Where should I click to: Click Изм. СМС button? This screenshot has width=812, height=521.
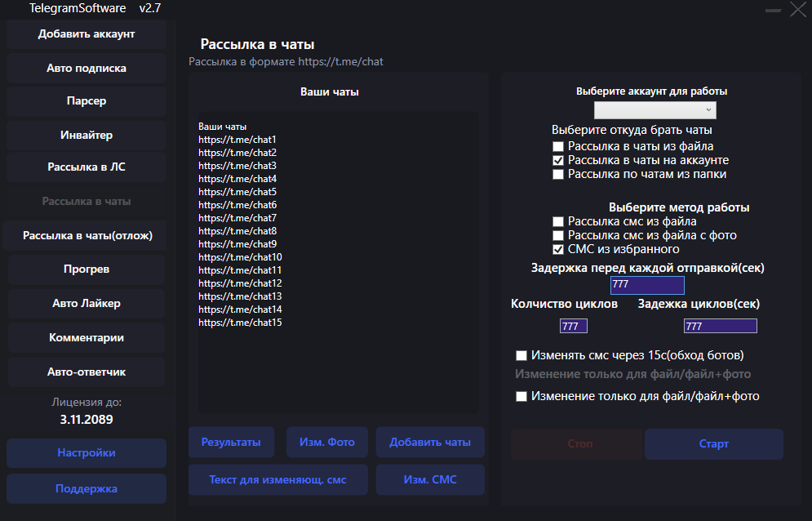point(430,479)
